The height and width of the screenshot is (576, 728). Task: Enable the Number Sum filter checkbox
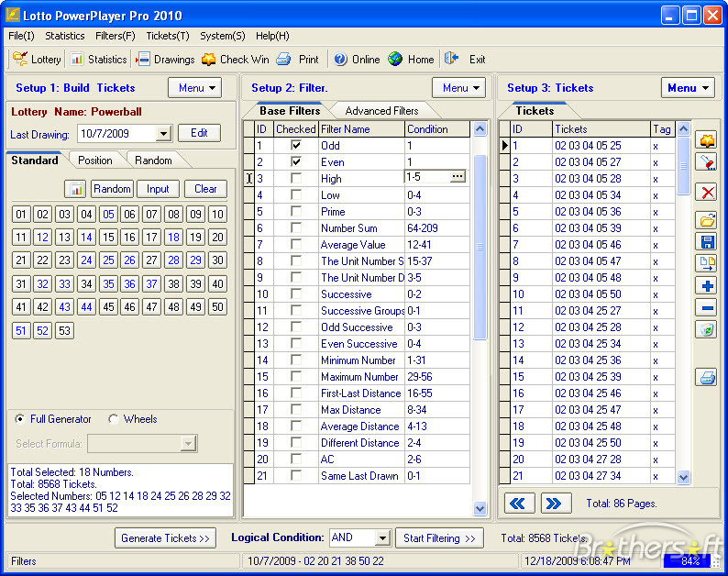(x=296, y=227)
